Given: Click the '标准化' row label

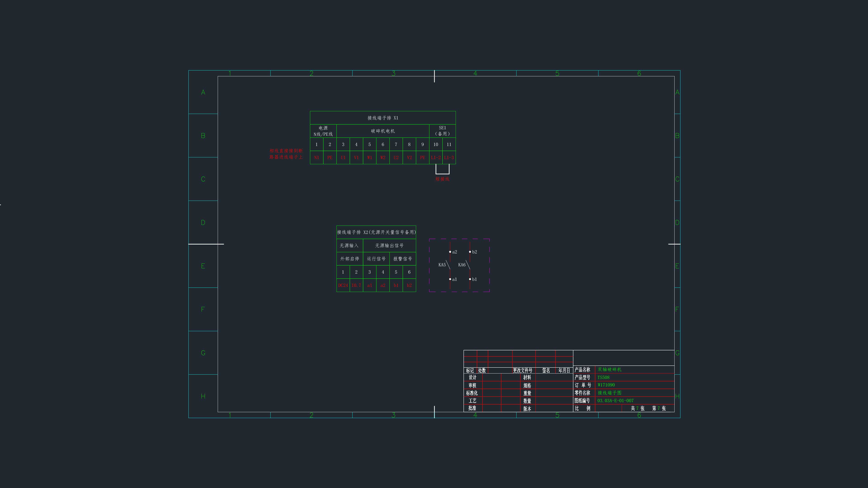Looking at the screenshot, I should click(x=472, y=393).
